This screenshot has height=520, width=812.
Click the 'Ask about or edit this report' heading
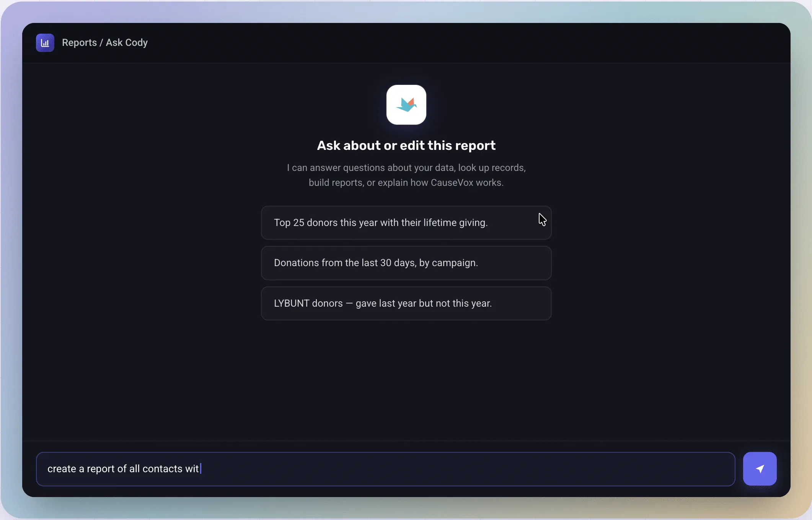coord(406,145)
